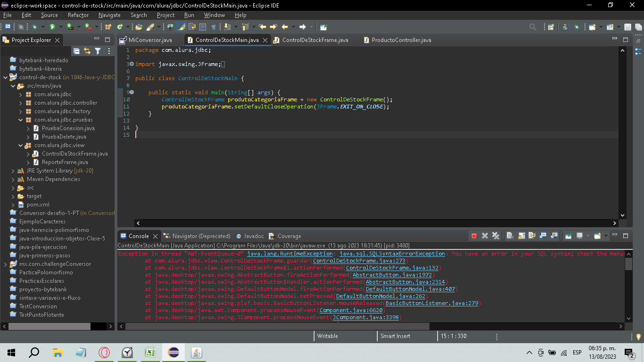Switch to Java perspective icon
Viewport: 644px width, 362px height.
(566, 27)
